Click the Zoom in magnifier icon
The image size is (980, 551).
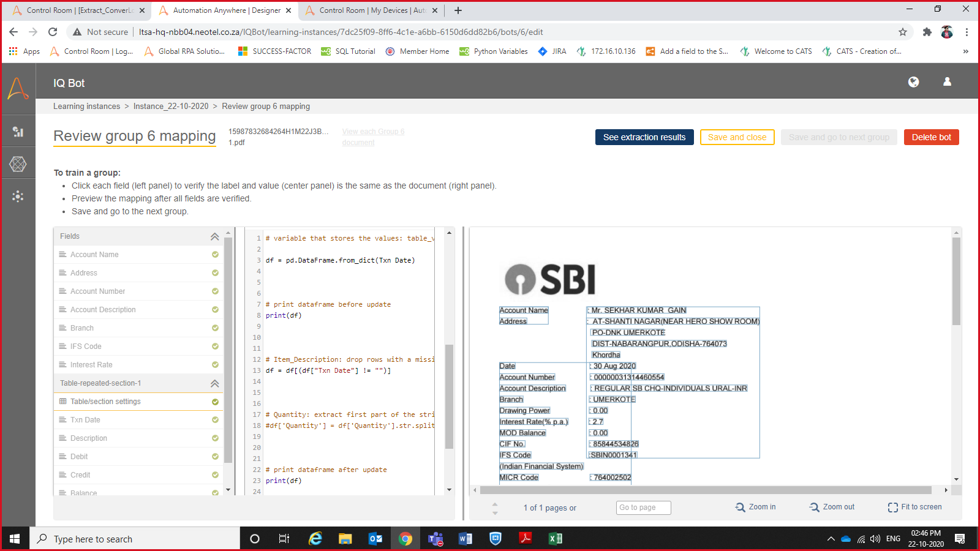click(x=741, y=507)
